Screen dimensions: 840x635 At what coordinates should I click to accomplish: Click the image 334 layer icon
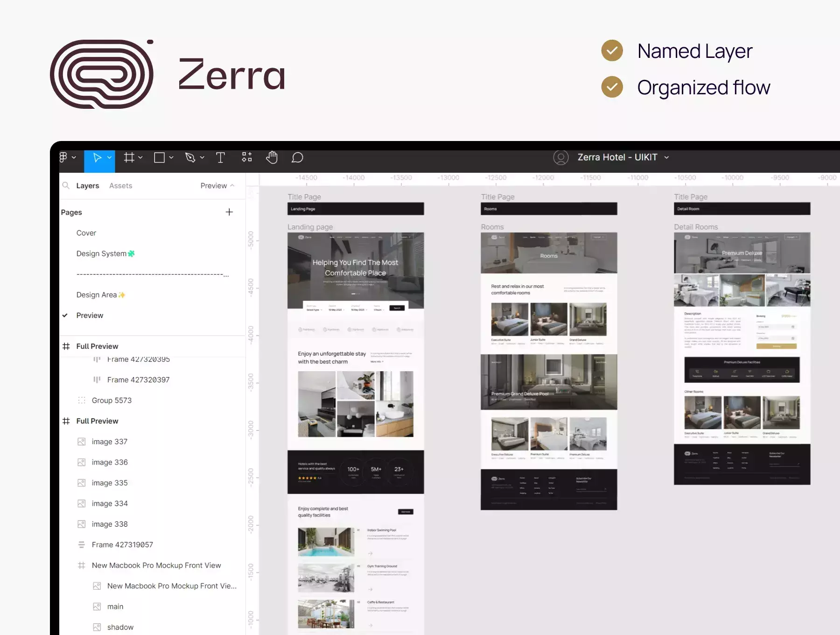(82, 503)
